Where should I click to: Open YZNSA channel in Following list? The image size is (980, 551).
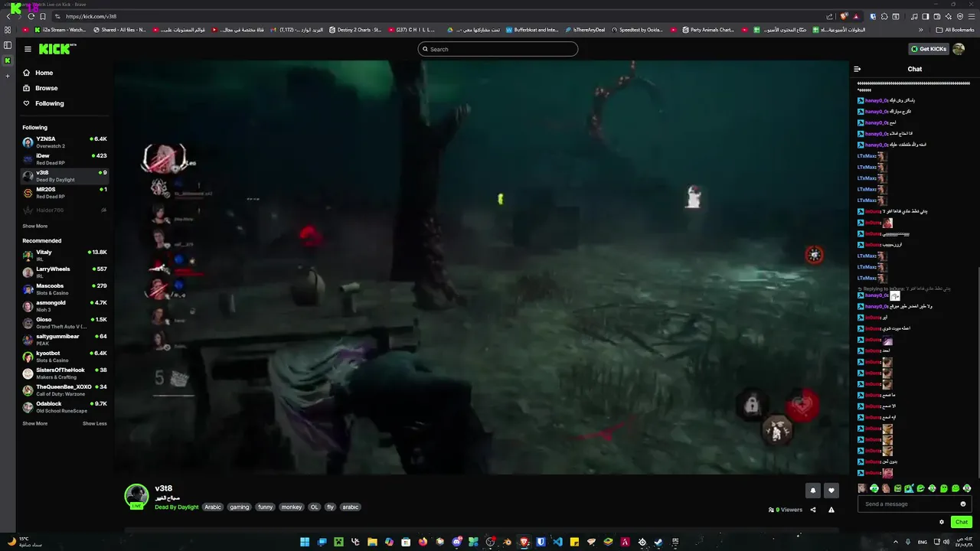(x=64, y=142)
